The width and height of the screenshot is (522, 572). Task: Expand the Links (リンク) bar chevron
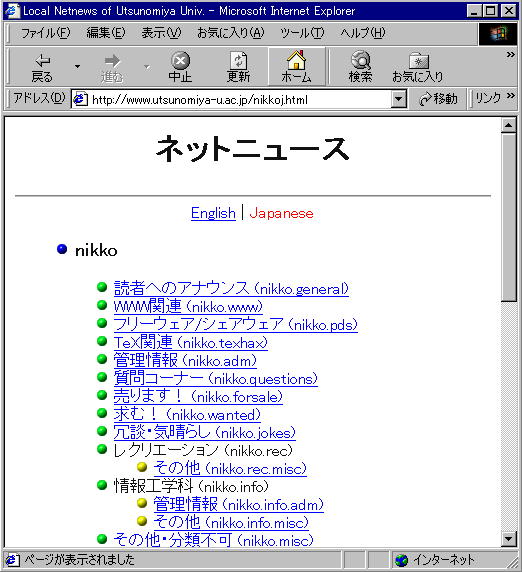[511, 96]
